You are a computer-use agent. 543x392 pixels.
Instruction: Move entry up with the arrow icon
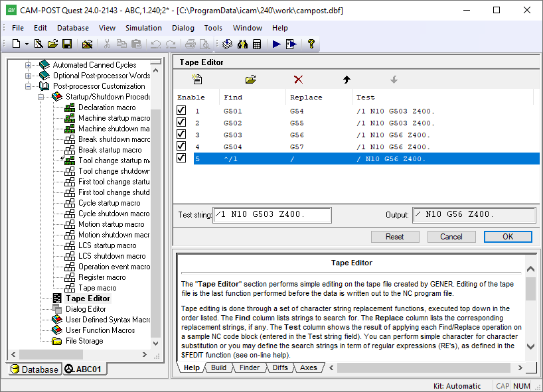coord(347,80)
